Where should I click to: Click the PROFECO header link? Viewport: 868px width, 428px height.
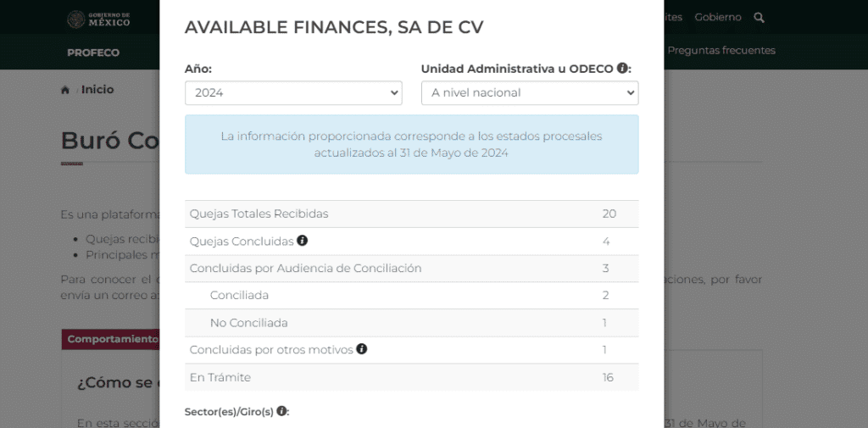pos(93,53)
